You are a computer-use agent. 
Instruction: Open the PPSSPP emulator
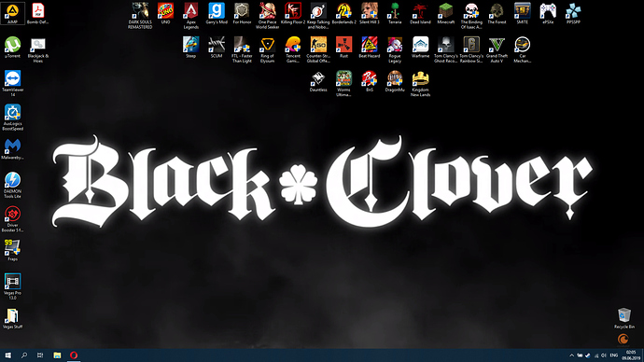point(573,13)
